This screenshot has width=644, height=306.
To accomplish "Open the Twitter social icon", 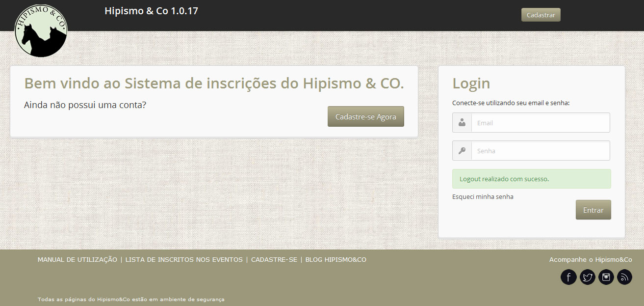I will [x=587, y=278].
